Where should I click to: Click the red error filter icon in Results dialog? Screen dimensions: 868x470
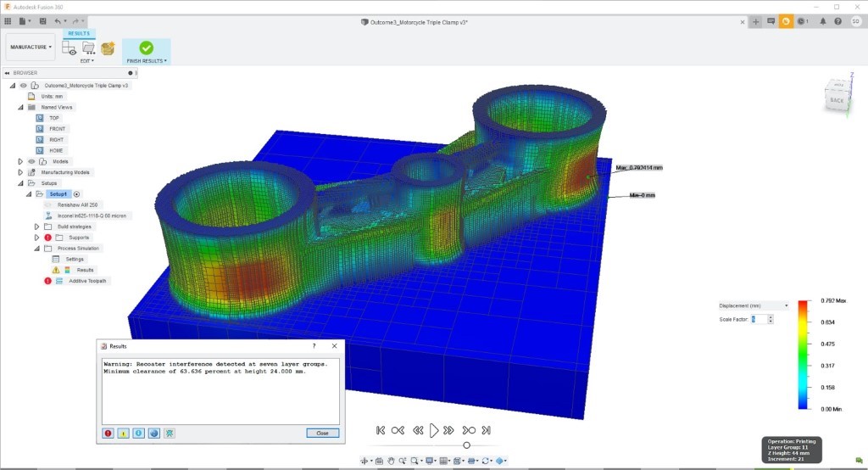click(108, 433)
